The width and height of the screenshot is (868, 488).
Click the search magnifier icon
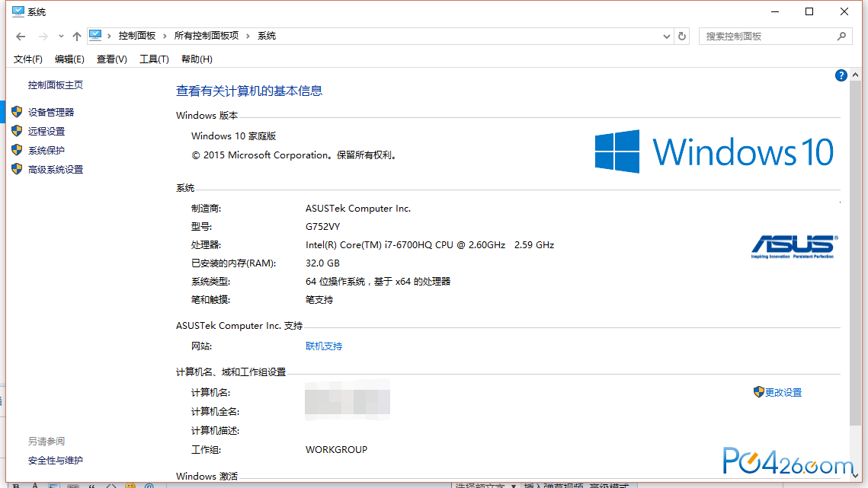pyautogui.click(x=842, y=37)
